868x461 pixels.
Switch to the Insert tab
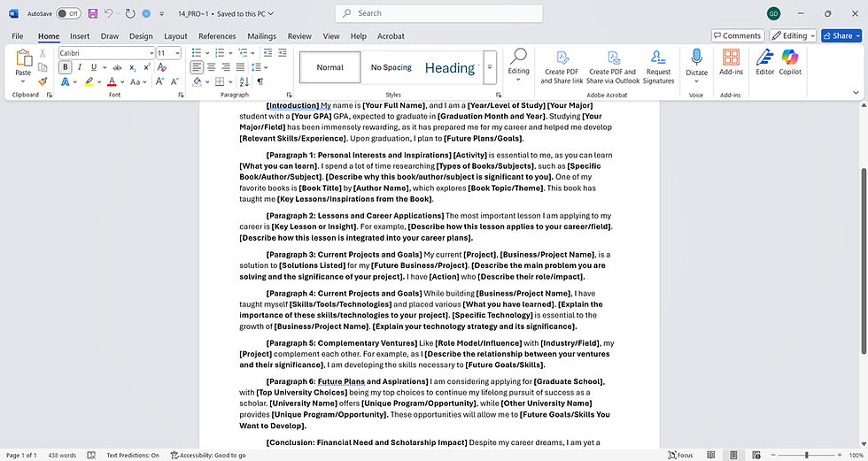coord(79,36)
